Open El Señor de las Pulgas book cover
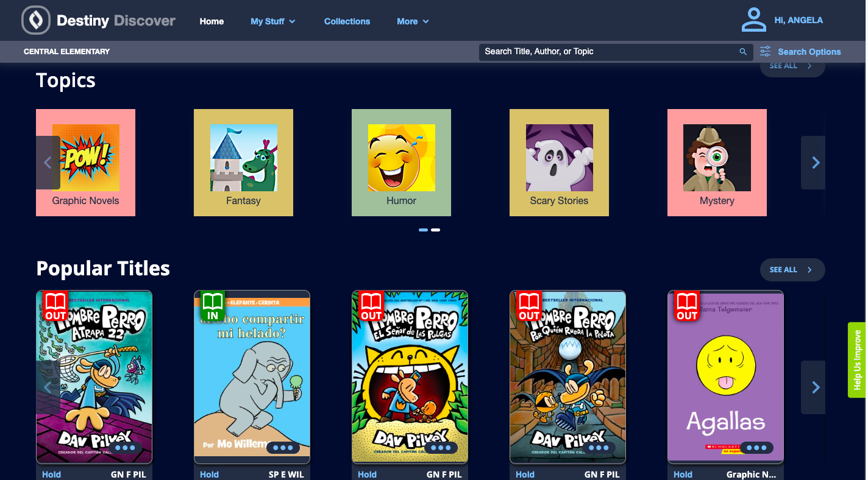Image resolution: width=868 pixels, height=480 pixels. (x=410, y=377)
